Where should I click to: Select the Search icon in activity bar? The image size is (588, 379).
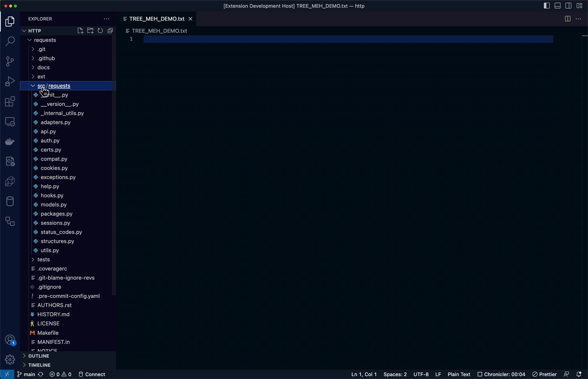click(10, 41)
